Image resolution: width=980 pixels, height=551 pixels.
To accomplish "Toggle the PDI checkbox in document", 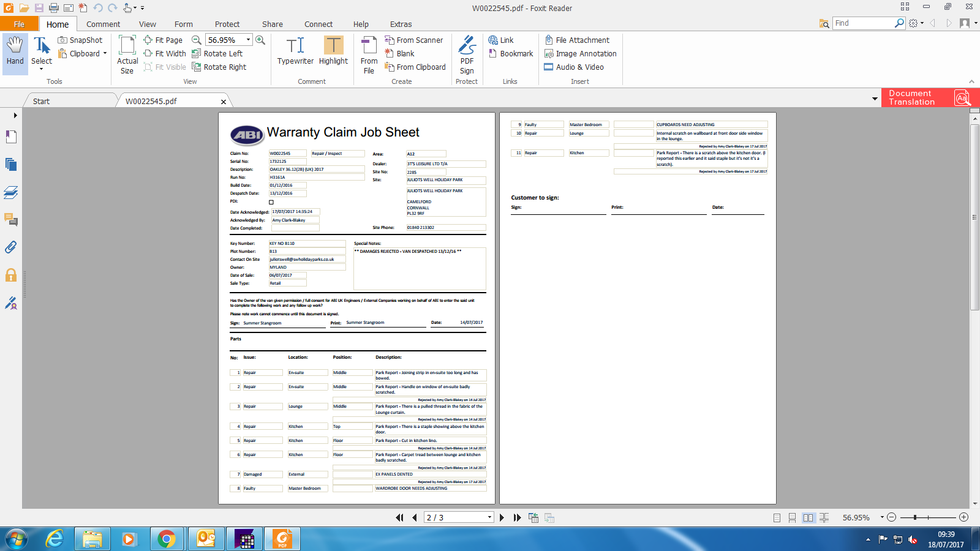I will 271,202.
